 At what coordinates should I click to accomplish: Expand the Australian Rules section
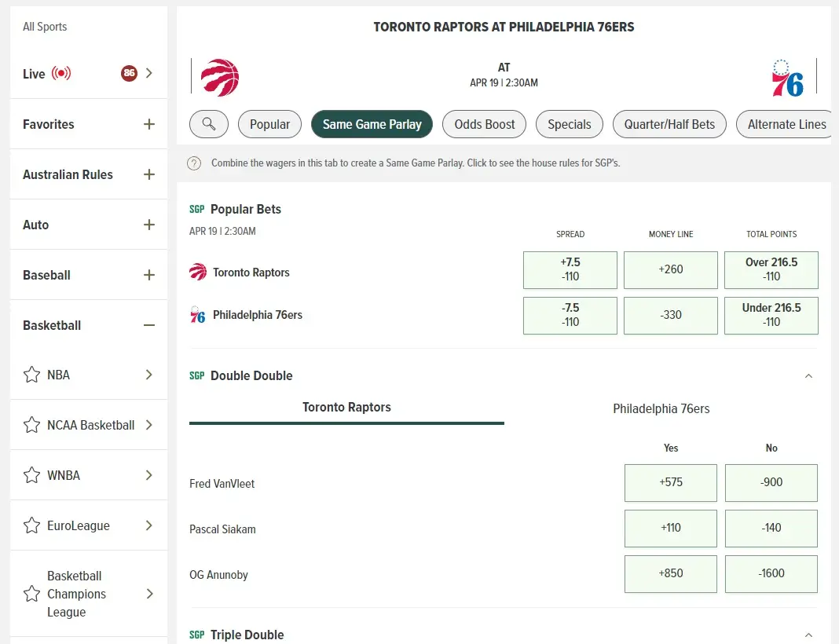[x=149, y=174]
